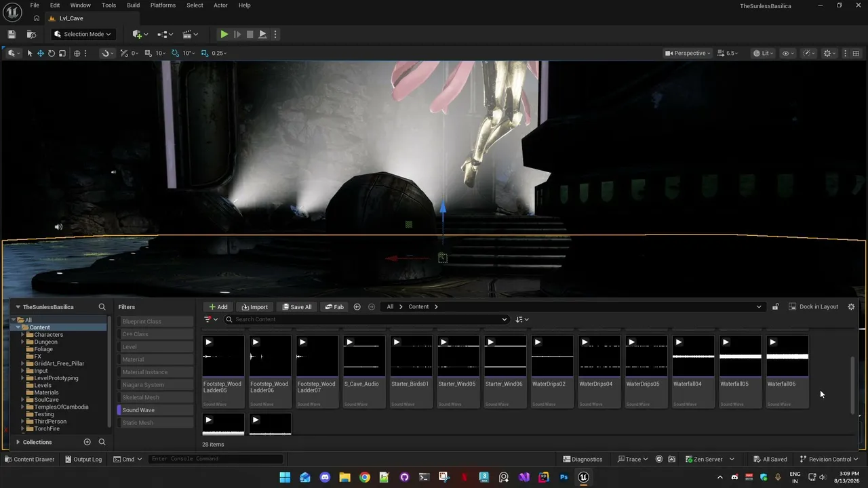Open the sort options menu
868x488 pixels.
point(522,319)
